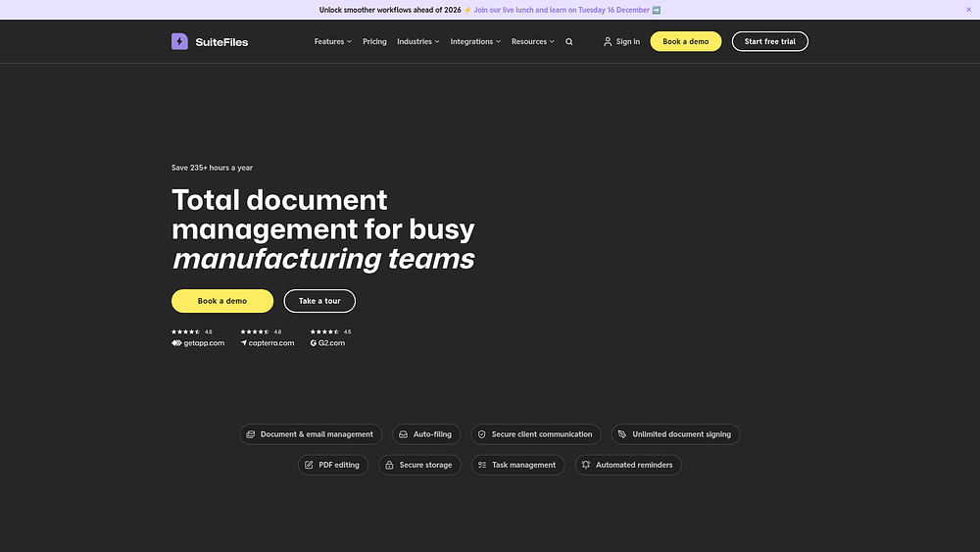Click the user profile icon beside Sign in
Viewport: 980px width, 552px height.
pyautogui.click(x=608, y=42)
